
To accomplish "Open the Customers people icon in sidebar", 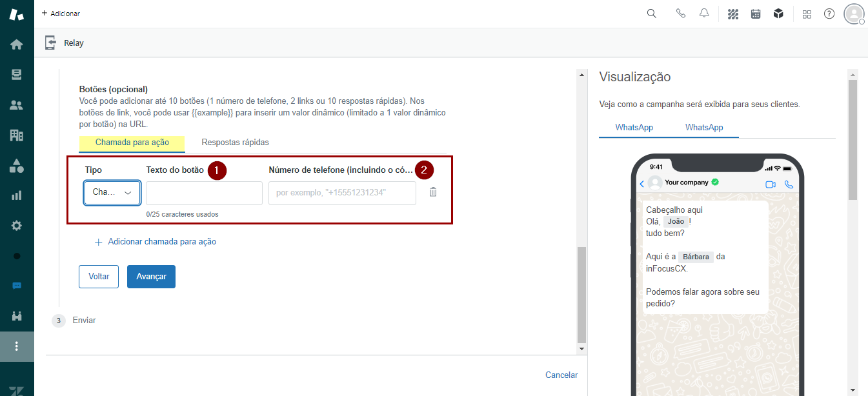I will click(17, 105).
